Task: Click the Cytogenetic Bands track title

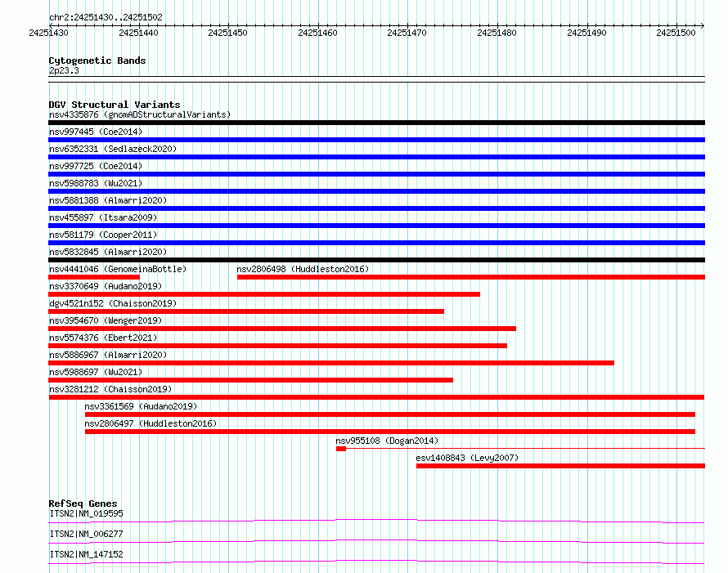Action: 97,60
